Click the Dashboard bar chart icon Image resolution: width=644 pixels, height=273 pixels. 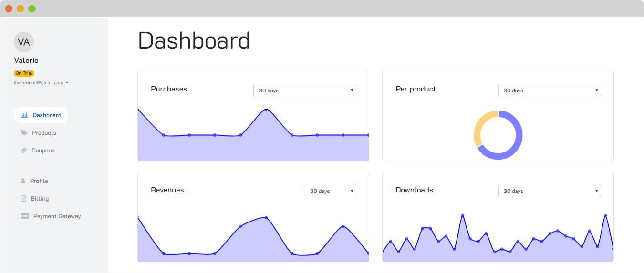24,115
